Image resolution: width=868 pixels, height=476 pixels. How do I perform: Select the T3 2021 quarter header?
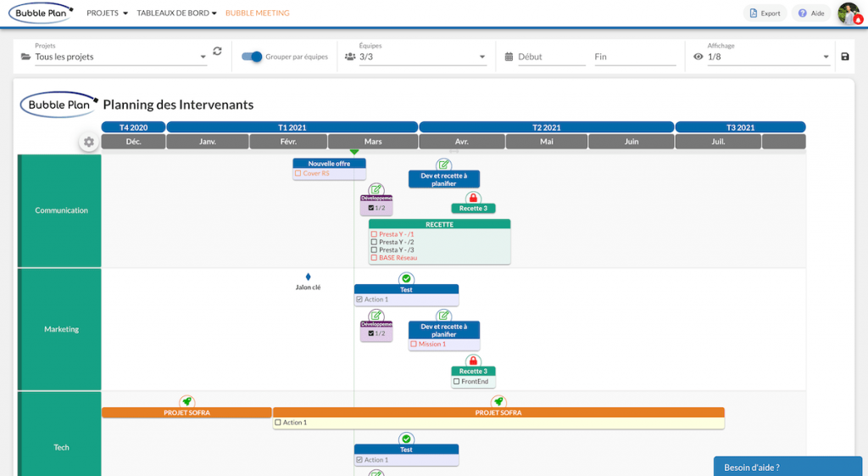click(x=741, y=127)
